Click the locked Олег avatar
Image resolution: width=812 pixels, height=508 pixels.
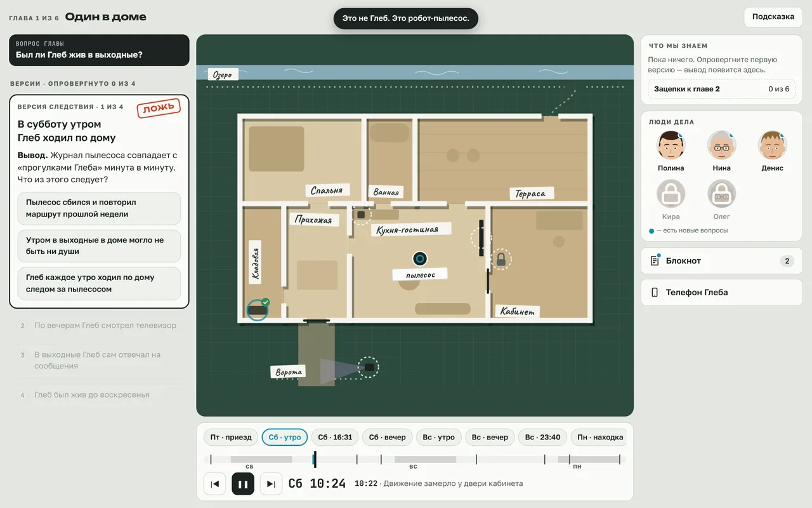pyautogui.click(x=721, y=194)
